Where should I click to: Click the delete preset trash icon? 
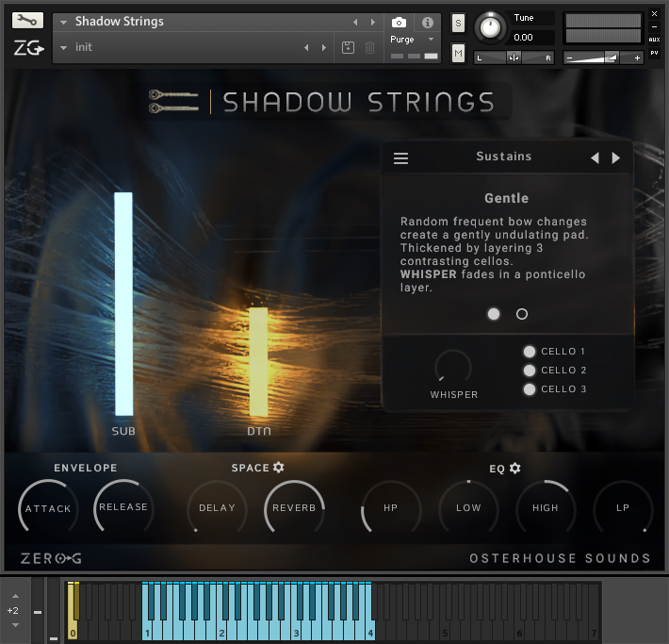tap(370, 47)
